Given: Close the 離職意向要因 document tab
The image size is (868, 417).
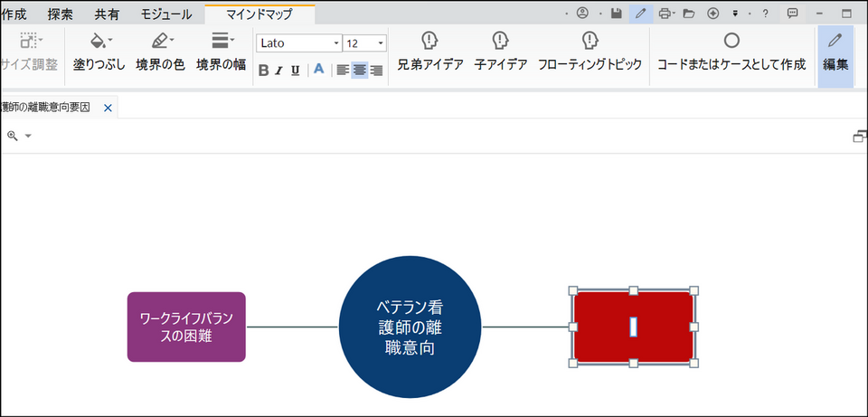Looking at the screenshot, I should pos(108,108).
